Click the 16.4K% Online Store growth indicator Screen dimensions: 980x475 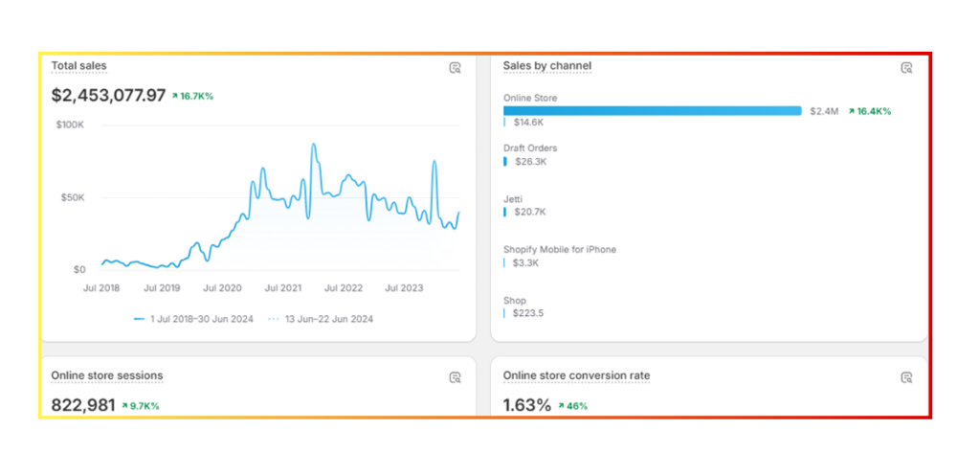click(869, 111)
